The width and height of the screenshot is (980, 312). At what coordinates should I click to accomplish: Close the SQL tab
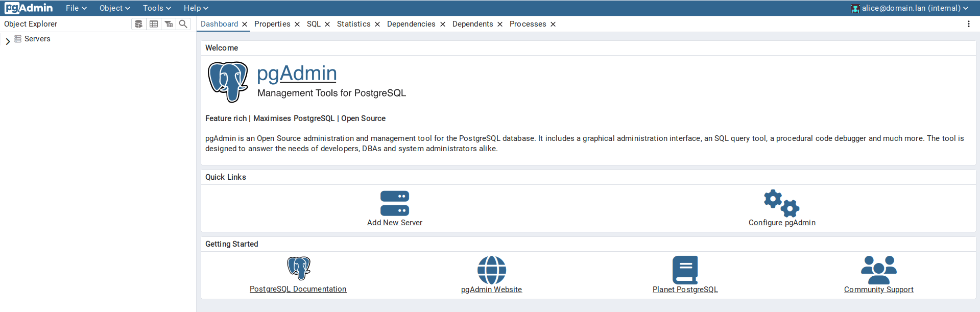pyautogui.click(x=327, y=24)
